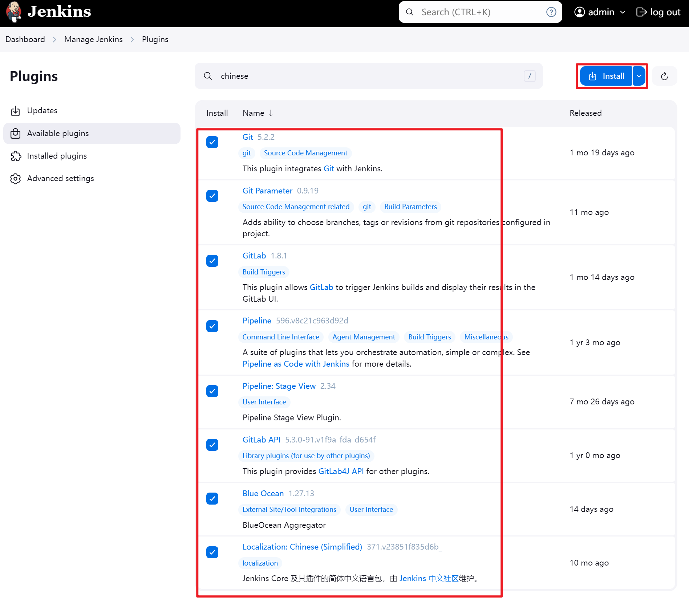This screenshot has width=689, height=616.
Task: Click the plugin filter field with chinese
Action: [369, 76]
